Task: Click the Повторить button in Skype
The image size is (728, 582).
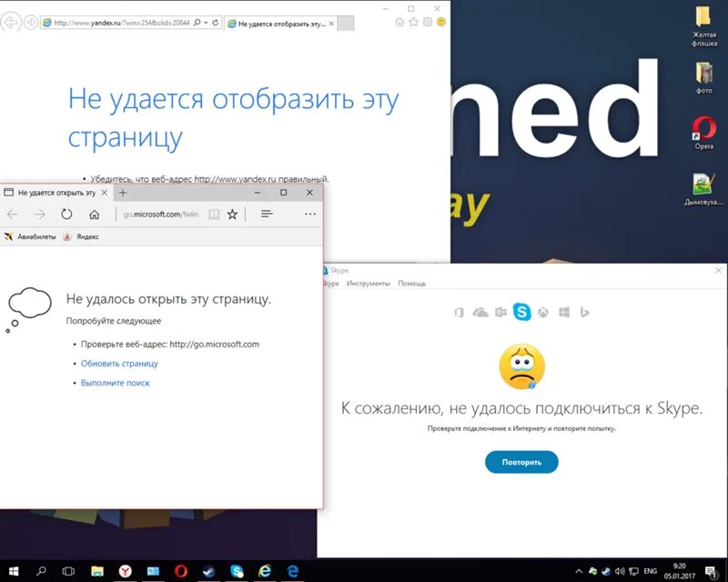Action: (x=521, y=462)
